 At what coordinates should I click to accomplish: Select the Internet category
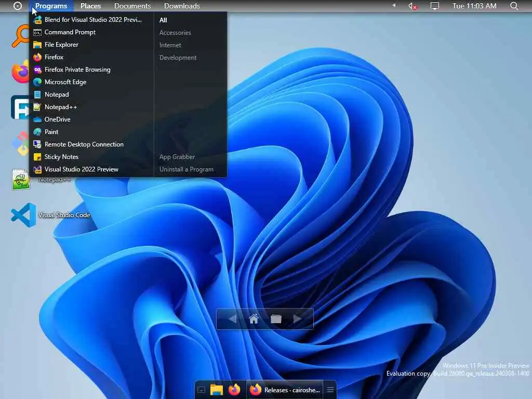170,45
